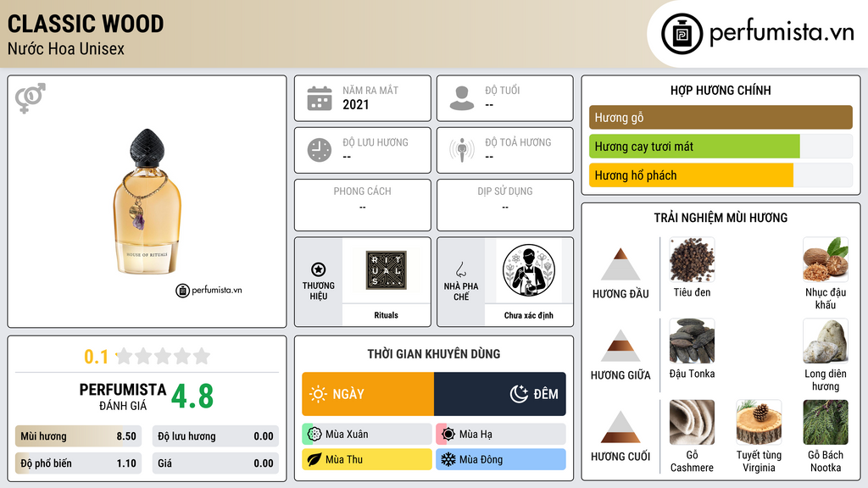
Task: Click the person icon beside Độ tuổi
Action: (462, 98)
